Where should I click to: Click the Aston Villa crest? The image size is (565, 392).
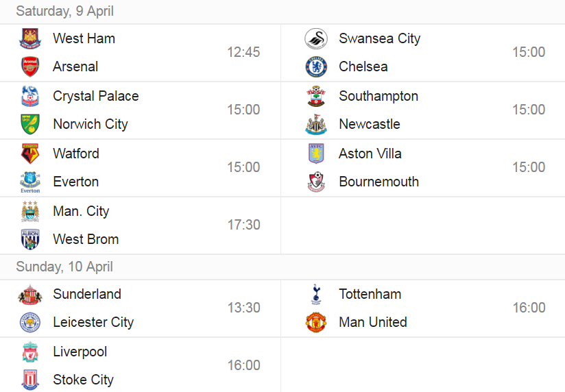tap(316, 154)
